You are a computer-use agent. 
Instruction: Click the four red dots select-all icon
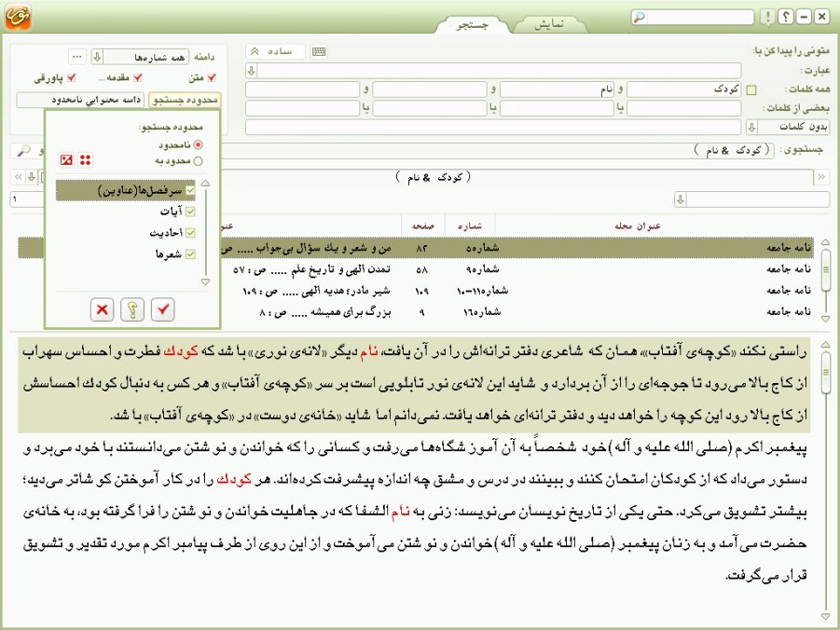85,159
